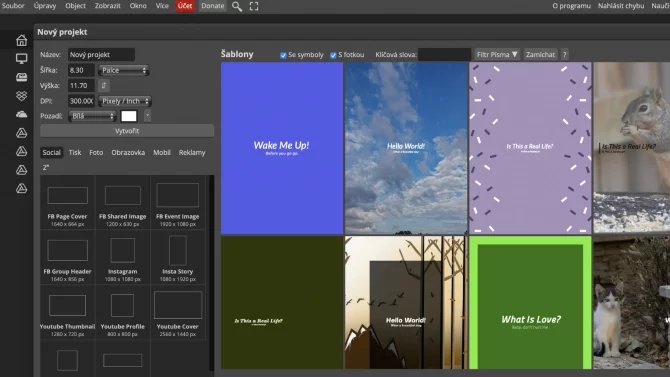Select the birds and trees 'Hello World!' template
The image size is (670, 377).
(406, 303)
